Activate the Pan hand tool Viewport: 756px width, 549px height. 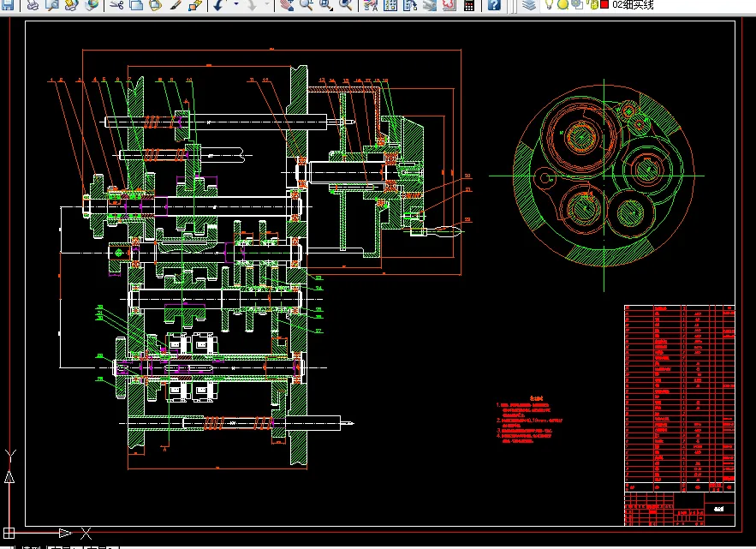pos(285,5)
